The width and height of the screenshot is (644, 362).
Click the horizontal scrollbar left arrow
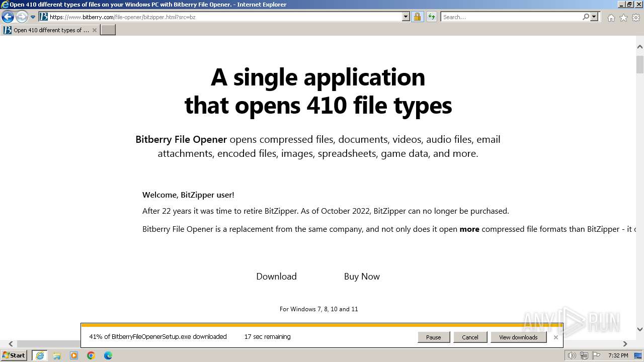[x=11, y=344]
